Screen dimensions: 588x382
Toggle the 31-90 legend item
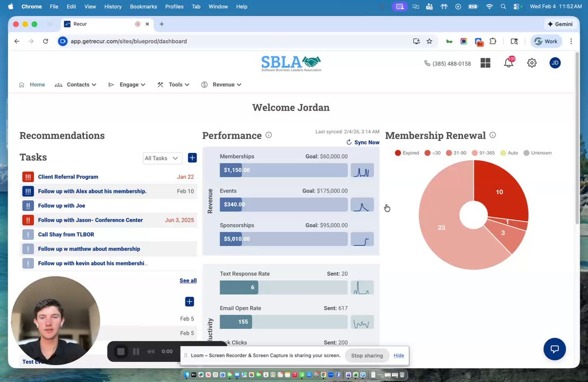pos(456,153)
